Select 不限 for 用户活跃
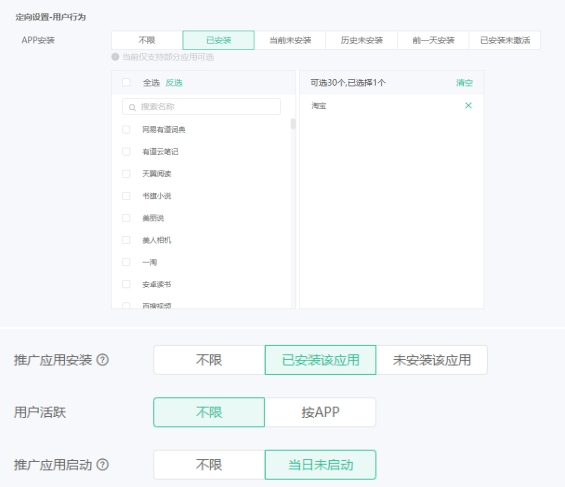 point(209,412)
